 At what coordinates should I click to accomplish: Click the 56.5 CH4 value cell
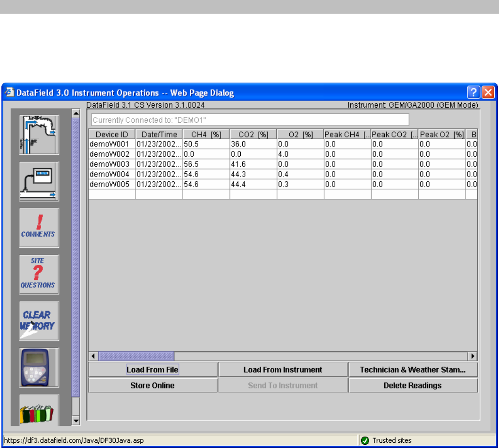click(206, 164)
